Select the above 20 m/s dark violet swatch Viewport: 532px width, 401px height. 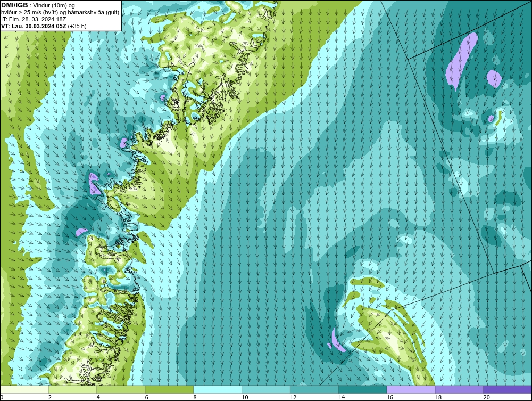508,389
